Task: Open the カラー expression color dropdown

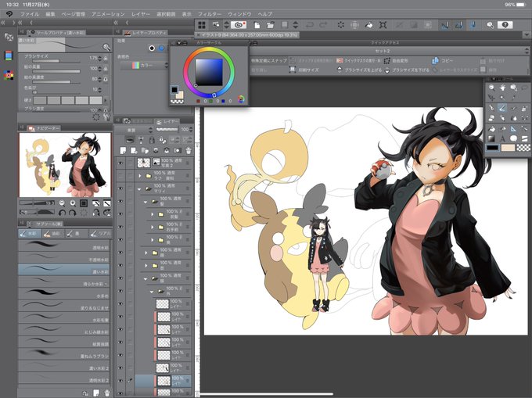Action: coord(145,65)
